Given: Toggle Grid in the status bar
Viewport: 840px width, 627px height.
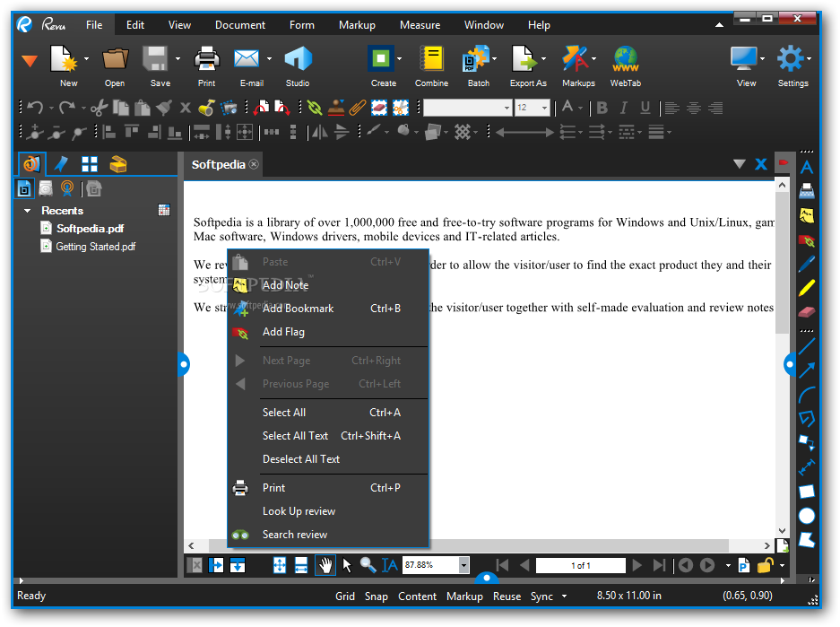Looking at the screenshot, I should (x=345, y=596).
